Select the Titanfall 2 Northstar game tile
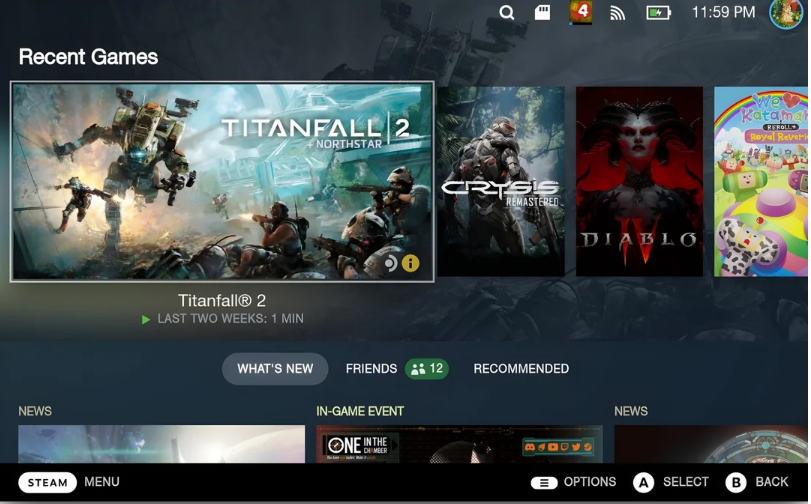The image size is (811, 504). coord(222,182)
